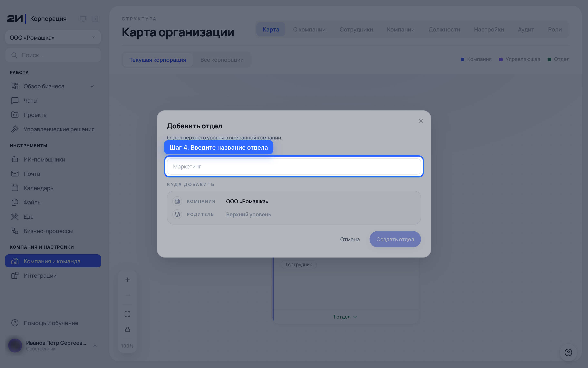Open the ООО «Ромашка» company dropdown
This screenshot has height=368, width=588.
53,37
